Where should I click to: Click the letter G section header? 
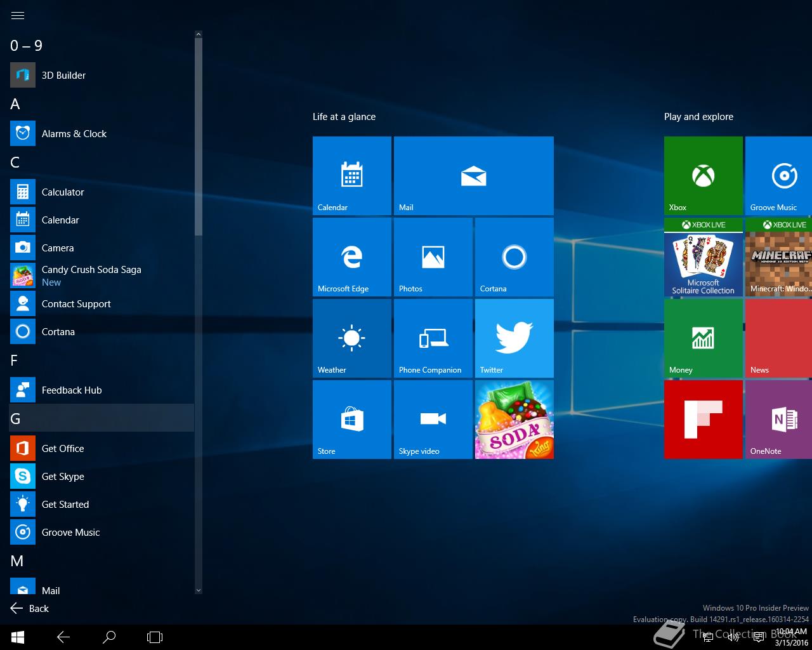[x=101, y=419]
